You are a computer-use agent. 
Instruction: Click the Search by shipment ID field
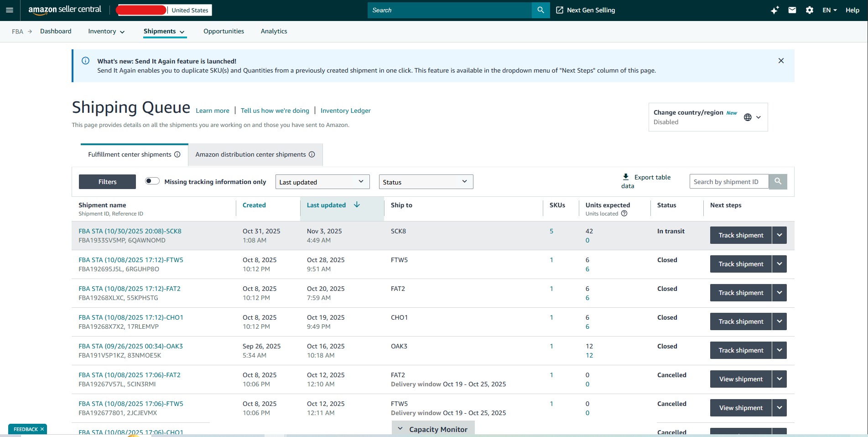729,182
